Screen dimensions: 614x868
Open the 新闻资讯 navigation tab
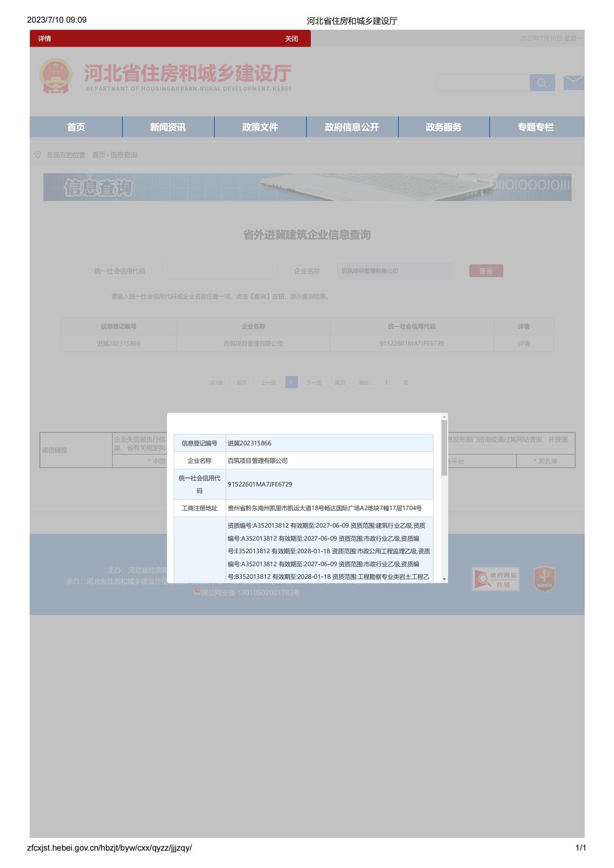point(168,127)
